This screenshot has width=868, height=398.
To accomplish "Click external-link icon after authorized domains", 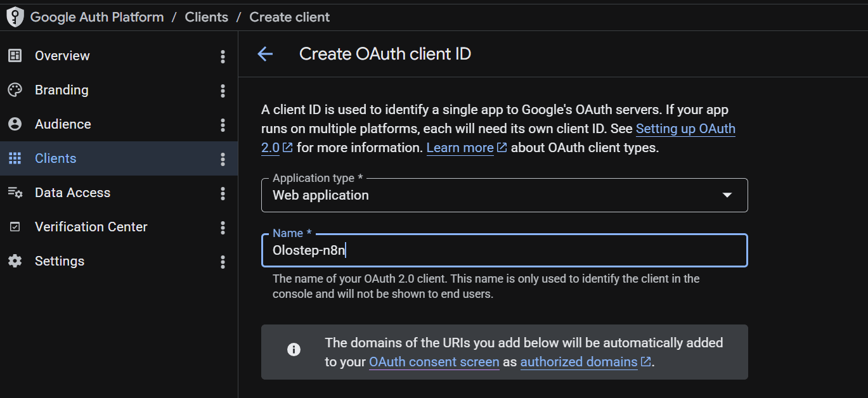I will tap(645, 362).
